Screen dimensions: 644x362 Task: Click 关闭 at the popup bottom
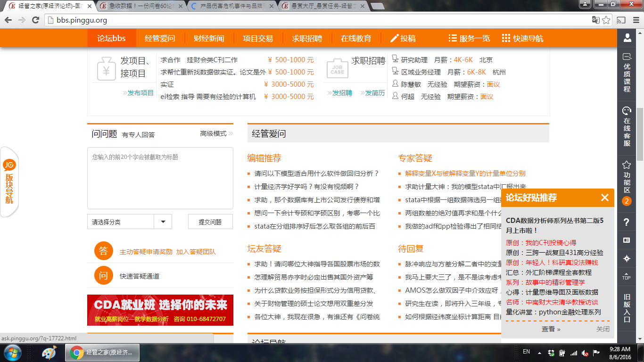tap(603, 329)
